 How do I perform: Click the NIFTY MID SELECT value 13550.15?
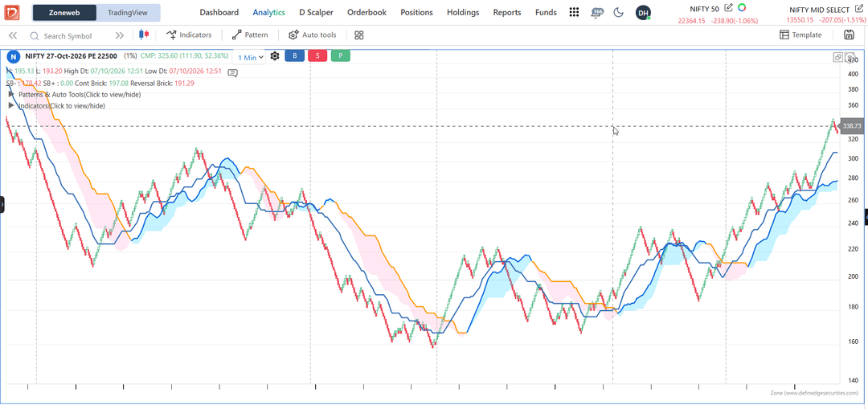point(800,20)
